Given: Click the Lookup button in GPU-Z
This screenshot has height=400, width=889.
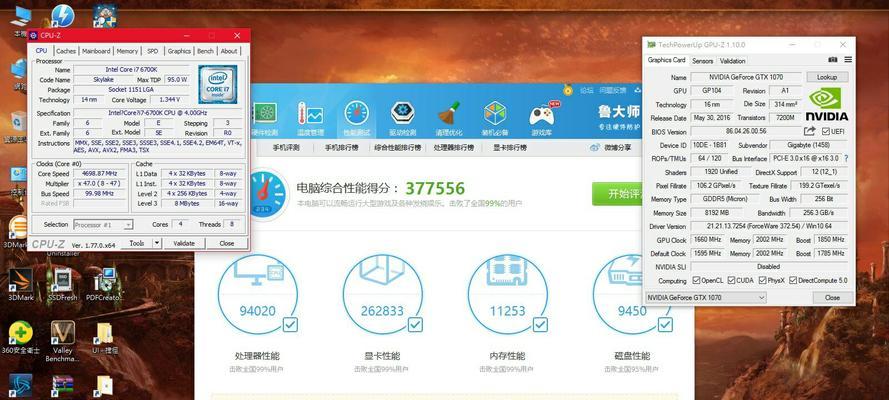Looking at the screenshot, I should coord(828,77).
